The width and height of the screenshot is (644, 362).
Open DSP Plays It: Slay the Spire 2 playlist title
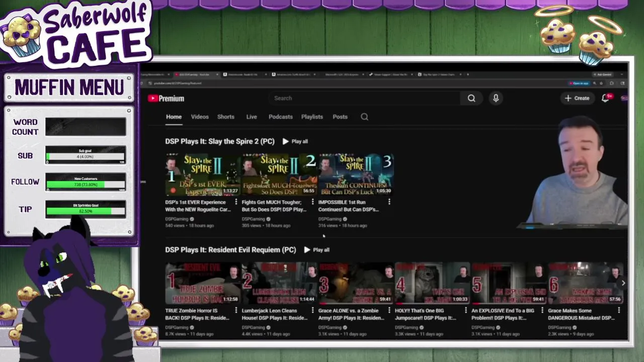[x=220, y=141]
